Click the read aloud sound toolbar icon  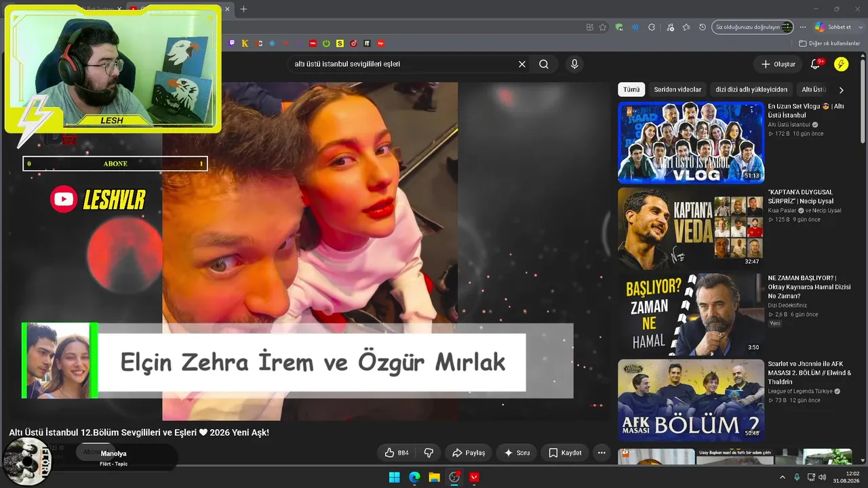(635, 27)
